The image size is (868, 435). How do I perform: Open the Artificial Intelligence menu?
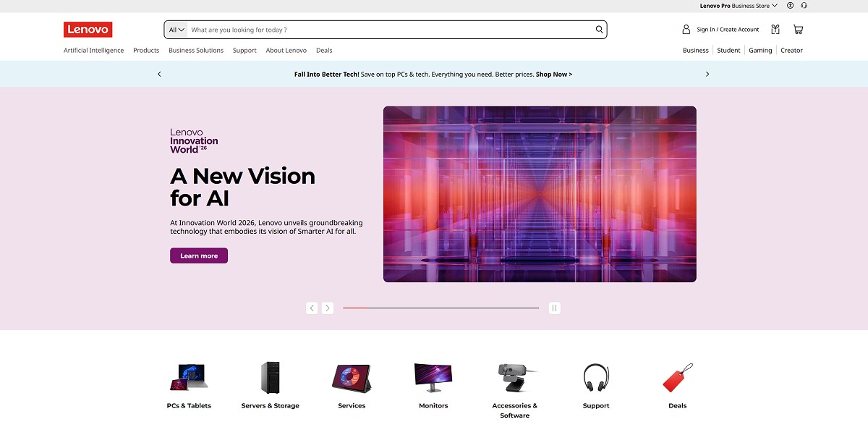[x=93, y=51]
